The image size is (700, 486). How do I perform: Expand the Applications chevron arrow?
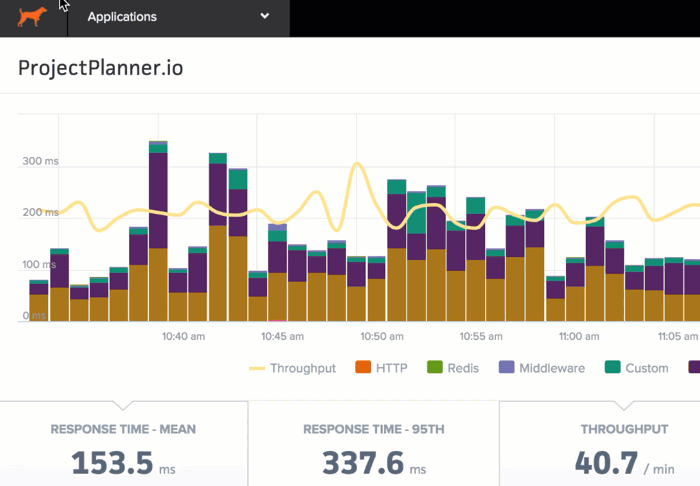pyautogui.click(x=265, y=16)
